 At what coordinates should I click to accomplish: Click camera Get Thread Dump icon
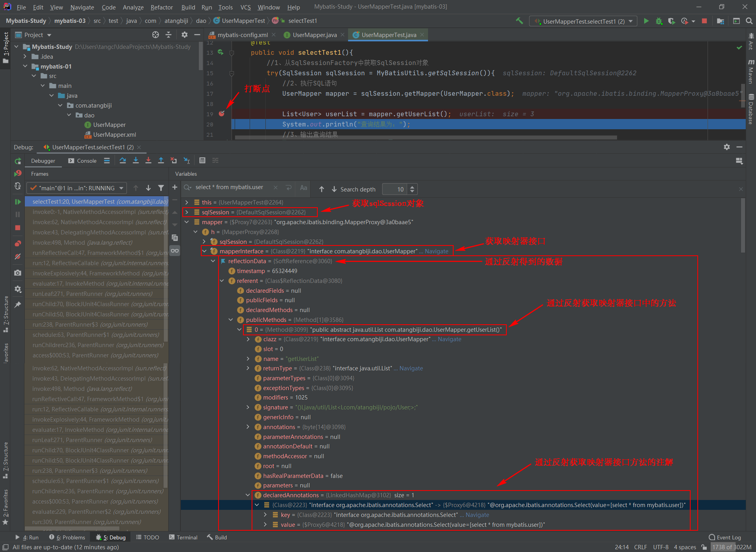[x=18, y=273]
